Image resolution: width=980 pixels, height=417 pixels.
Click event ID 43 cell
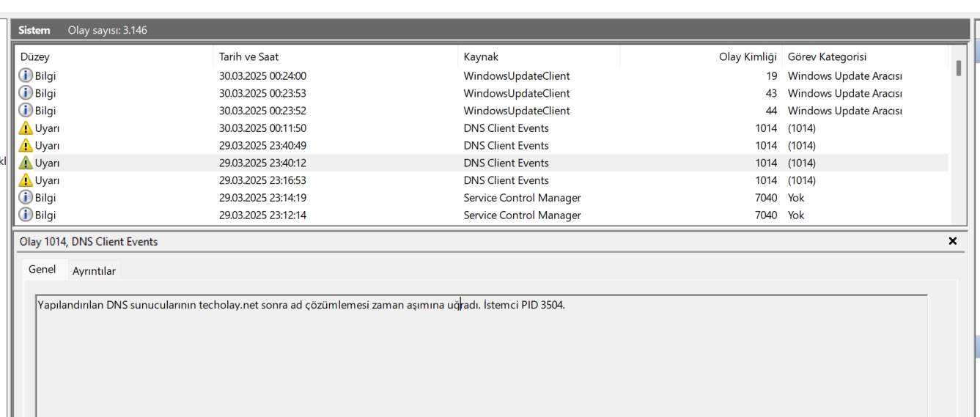[771, 93]
